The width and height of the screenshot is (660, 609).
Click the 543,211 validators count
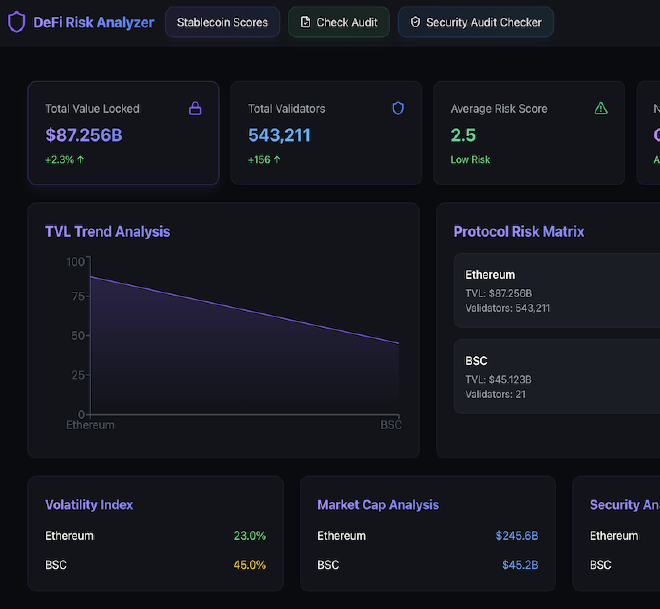click(x=279, y=135)
